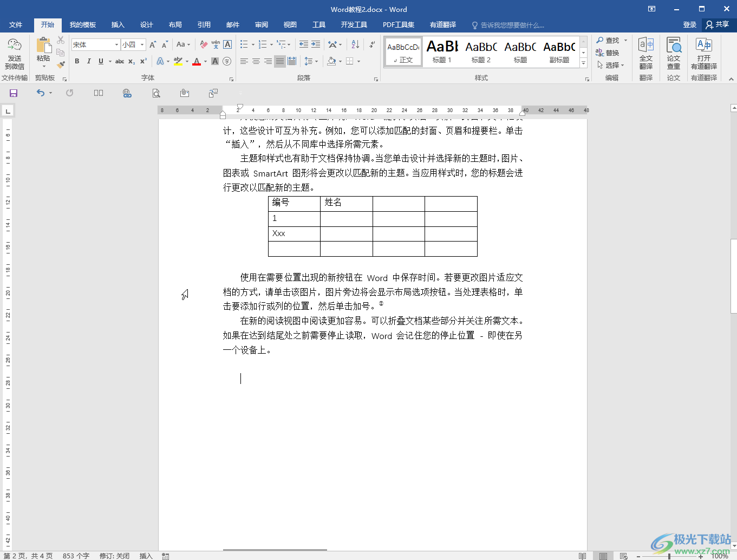The width and height of the screenshot is (737, 560).
Task: Apply the 副标题 subtitle style
Action: (559, 52)
